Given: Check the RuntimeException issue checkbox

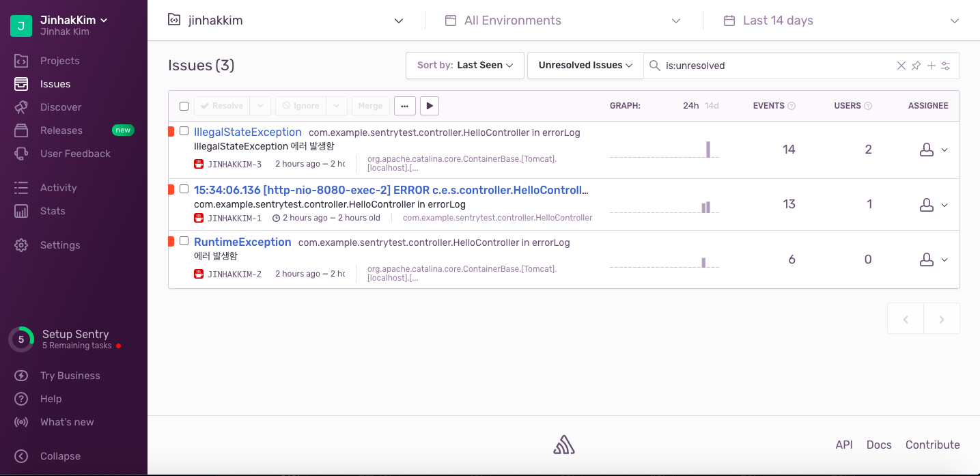Looking at the screenshot, I should pos(184,241).
